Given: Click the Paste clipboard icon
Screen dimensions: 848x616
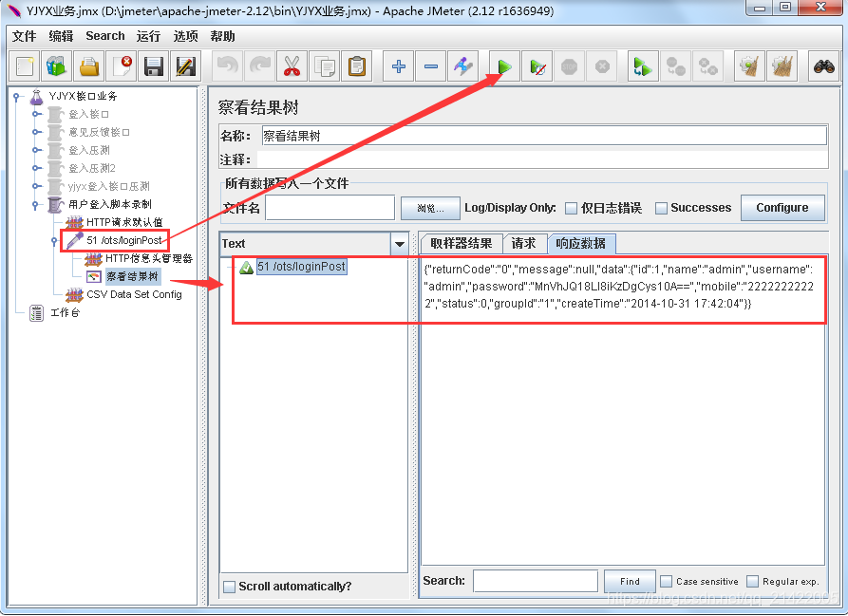Looking at the screenshot, I should (x=357, y=66).
